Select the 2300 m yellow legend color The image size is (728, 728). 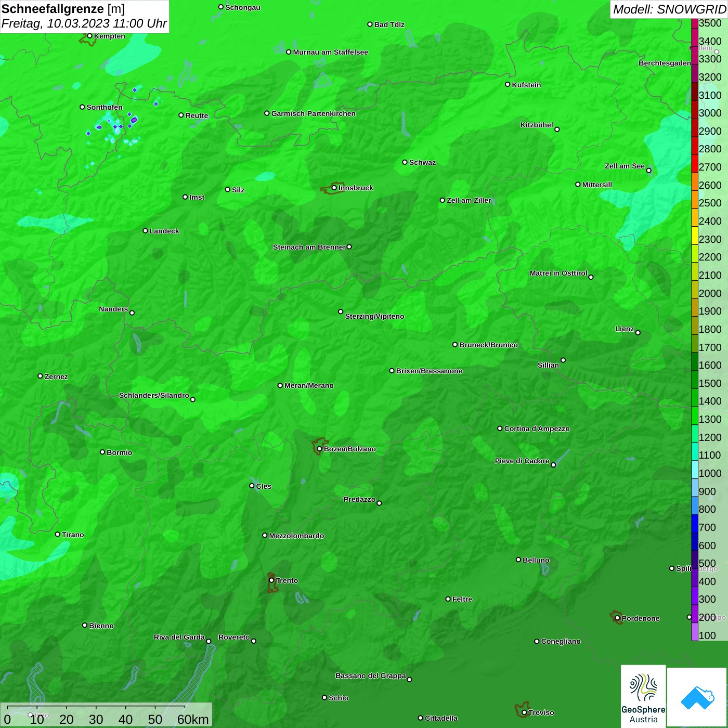pyautogui.click(x=695, y=236)
